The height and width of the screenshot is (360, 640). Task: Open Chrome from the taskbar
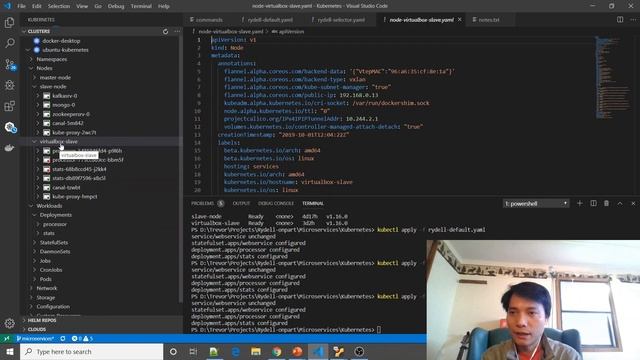point(276,351)
